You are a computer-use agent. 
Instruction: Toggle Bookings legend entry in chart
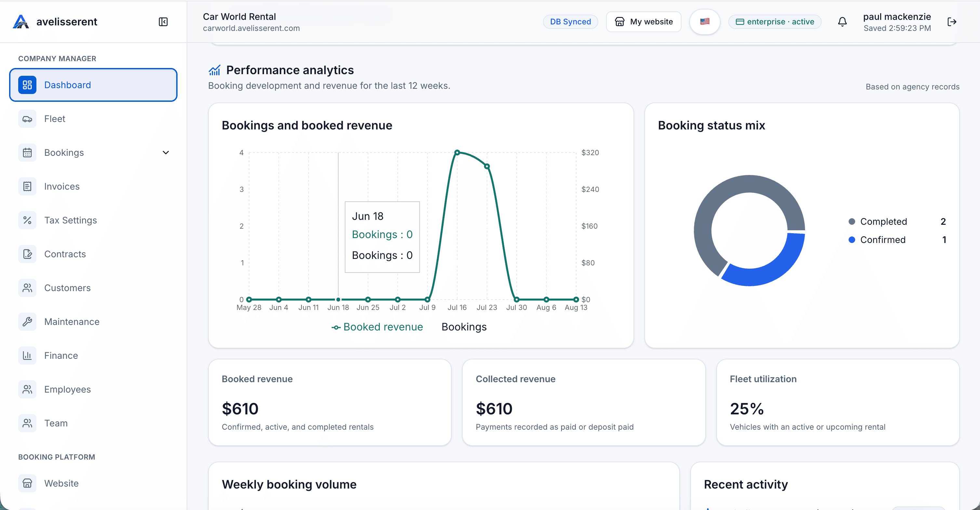click(464, 327)
